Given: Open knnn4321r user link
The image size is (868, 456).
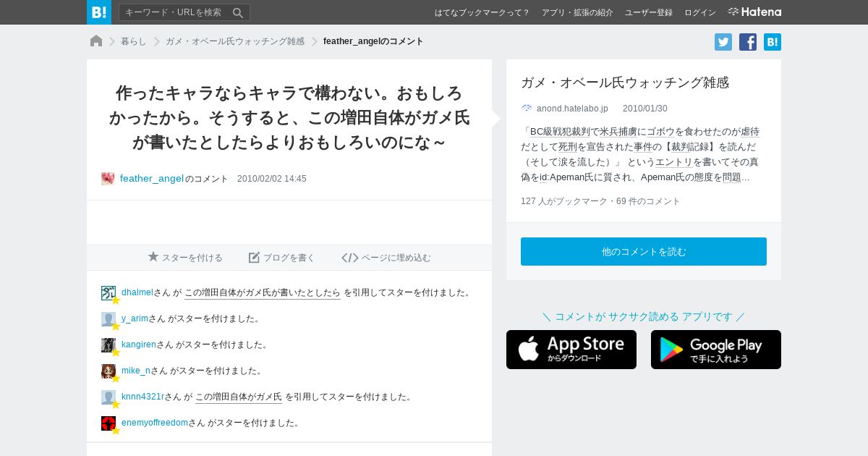Looking at the screenshot, I should click(142, 397).
